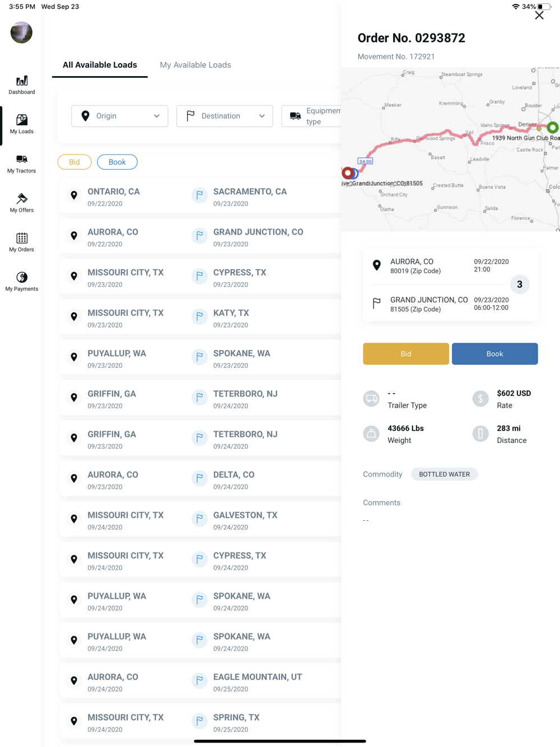Click the Trailer Type truck icon
Viewport: 560px width, 747px height.
(371, 399)
